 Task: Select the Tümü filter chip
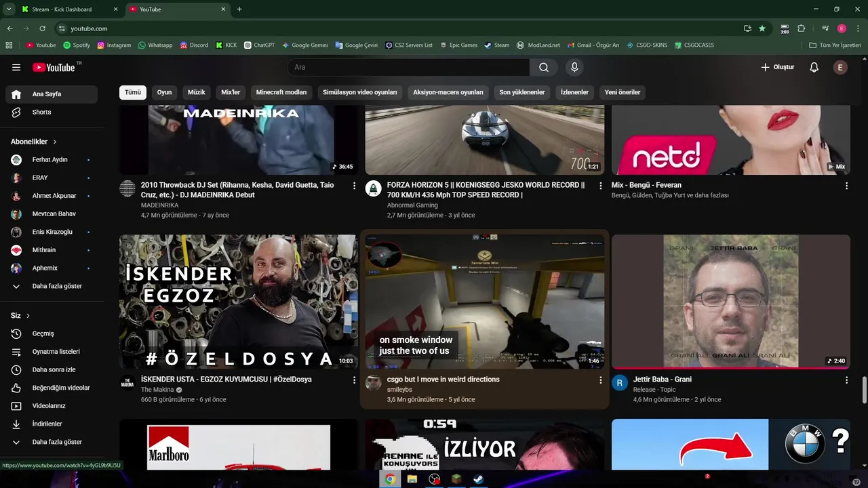[x=133, y=92]
